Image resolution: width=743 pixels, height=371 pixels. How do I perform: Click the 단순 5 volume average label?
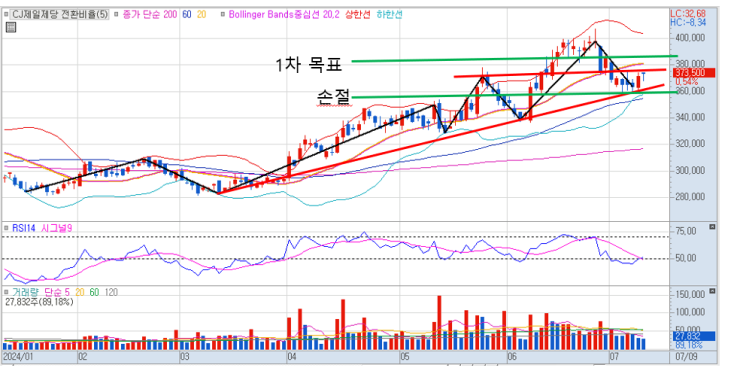pyautogui.click(x=56, y=293)
